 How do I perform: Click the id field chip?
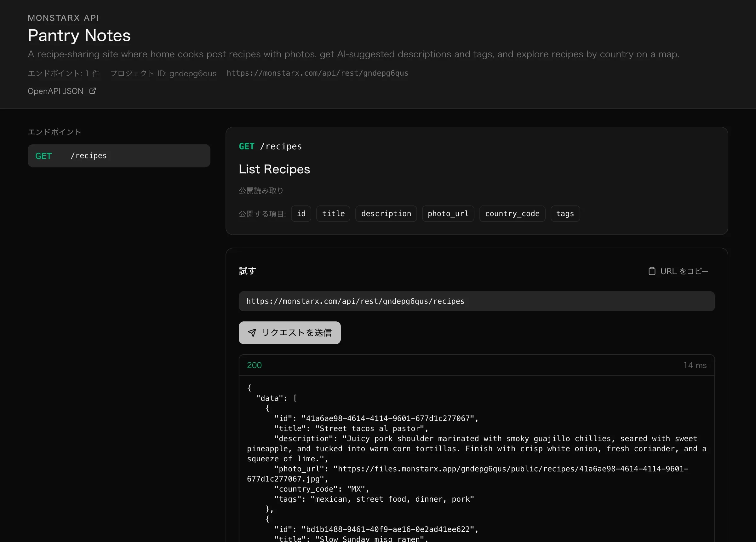coord(301,214)
